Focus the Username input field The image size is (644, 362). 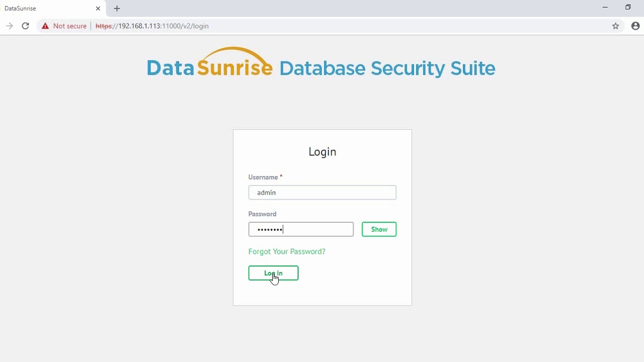tap(322, 193)
